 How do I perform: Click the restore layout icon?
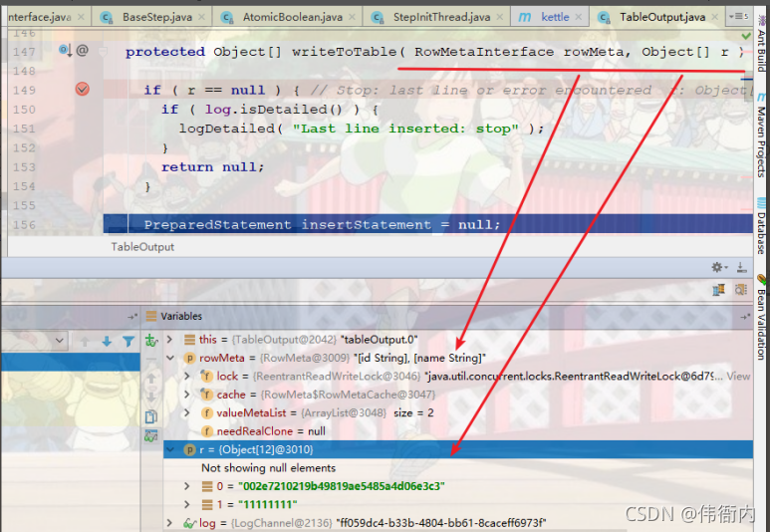[x=718, y=290]
